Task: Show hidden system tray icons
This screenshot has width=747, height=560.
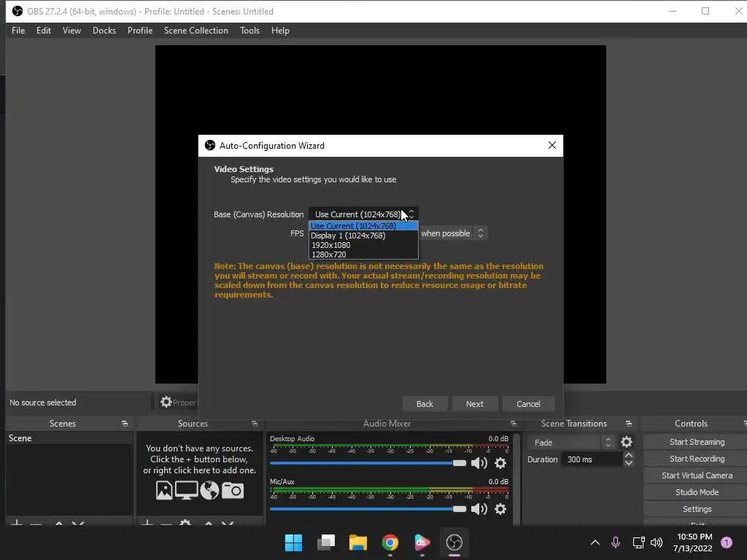Action: point(595,542)
